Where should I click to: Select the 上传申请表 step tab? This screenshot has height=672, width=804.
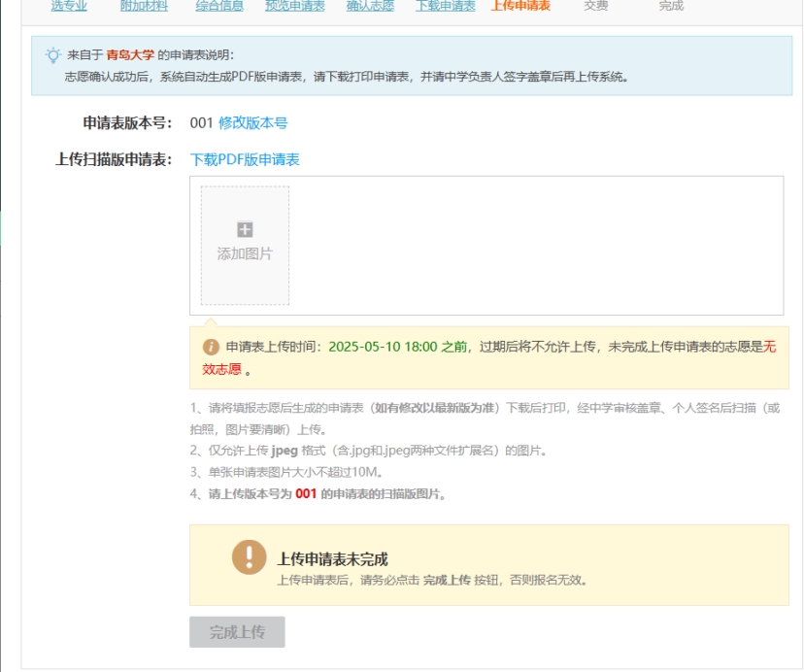521,6
